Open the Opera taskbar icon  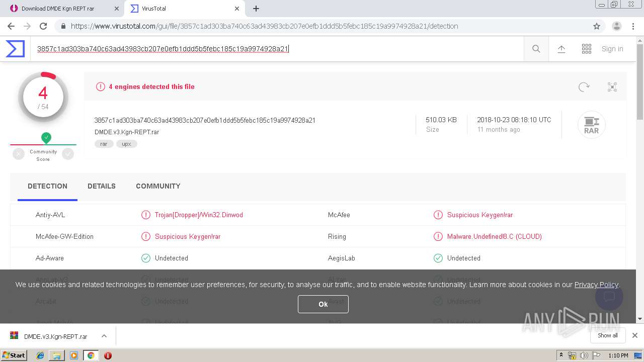pyautogui.click(x=108, y=355)
